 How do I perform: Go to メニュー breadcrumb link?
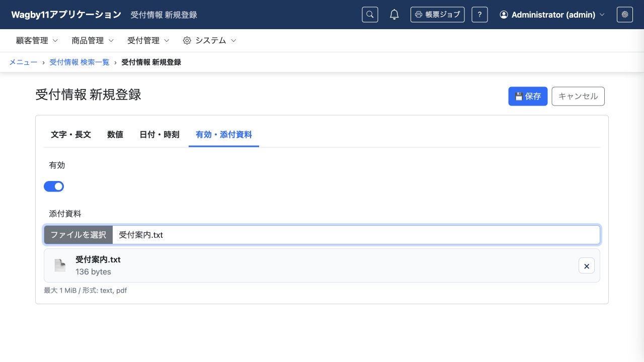pyautogui.click(x=23, y=62)
